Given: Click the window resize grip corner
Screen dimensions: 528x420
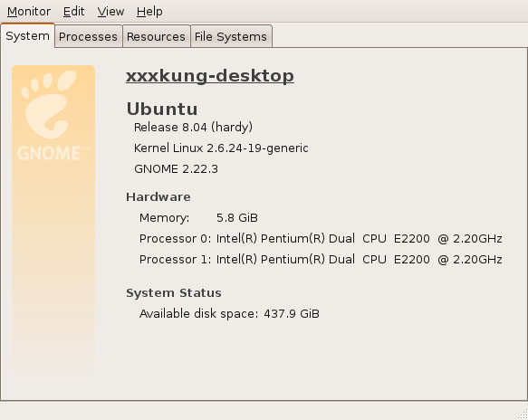Looking at the screenshot, I should pos(523,414).
